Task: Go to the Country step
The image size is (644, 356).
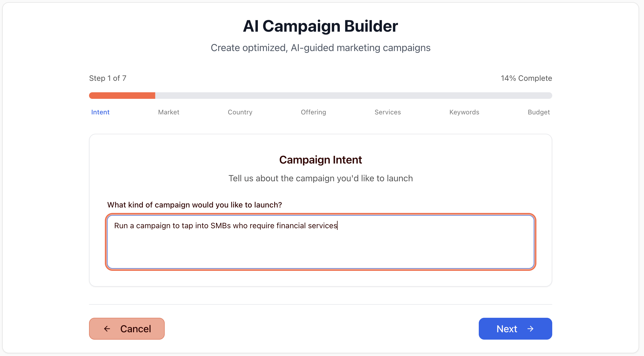Action: click(240, 112)
